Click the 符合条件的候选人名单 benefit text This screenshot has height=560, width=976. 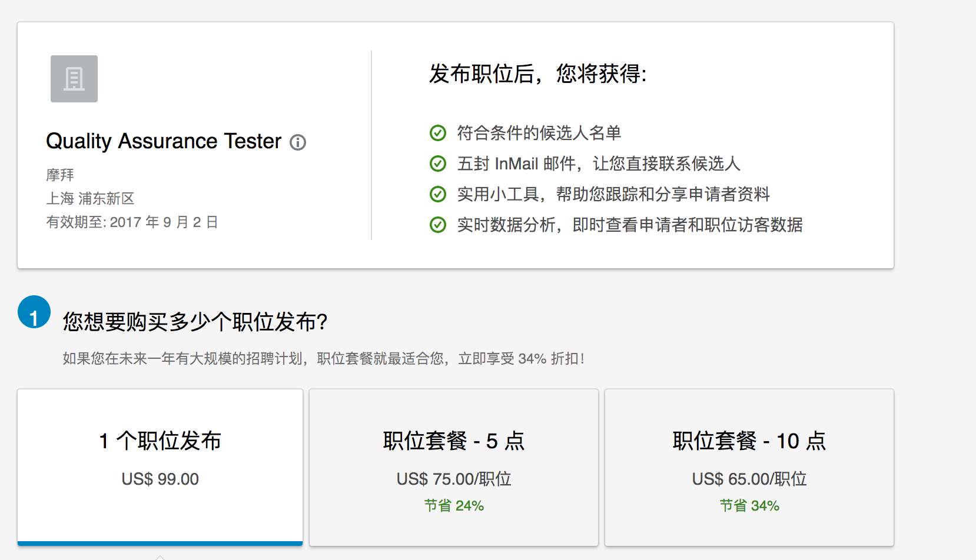(x=539, y=133)
